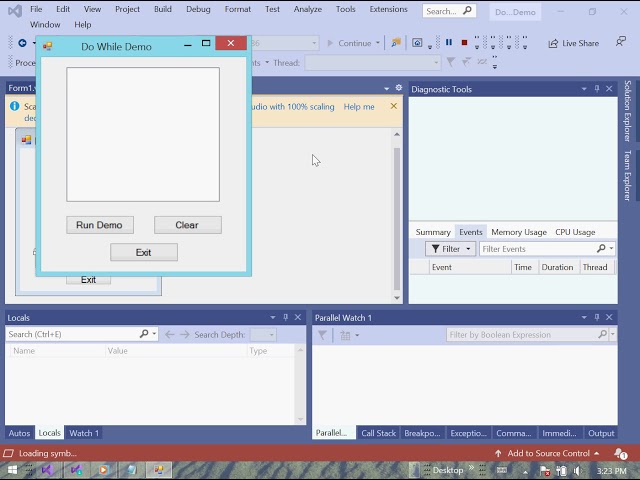
Task: Pin the Diagnostic Tools panel
Action: coord(597,89)
